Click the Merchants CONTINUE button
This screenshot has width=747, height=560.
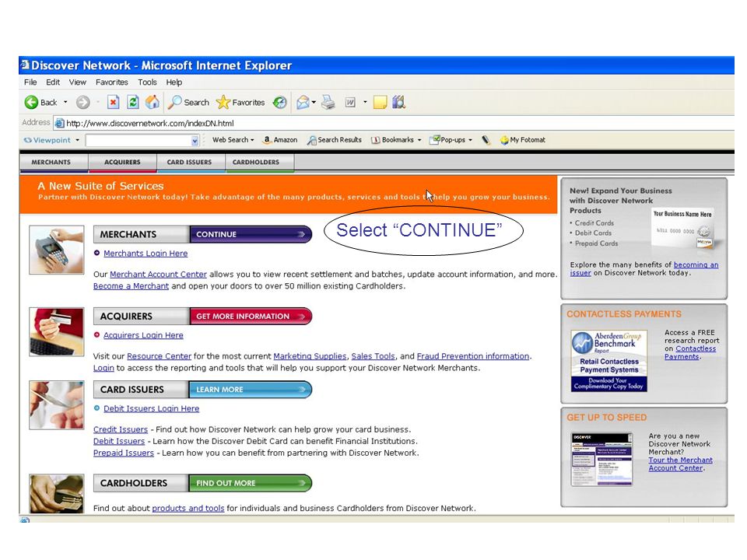pyautogui.click(x=251, y=234)
